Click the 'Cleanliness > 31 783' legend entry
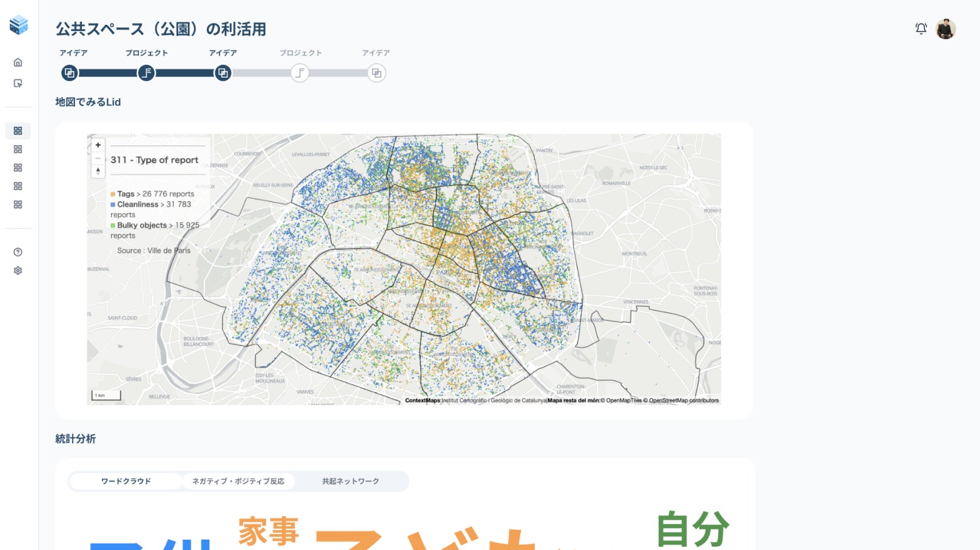The image size is (980, 550). pyautogui.click(x=154, y=204)
